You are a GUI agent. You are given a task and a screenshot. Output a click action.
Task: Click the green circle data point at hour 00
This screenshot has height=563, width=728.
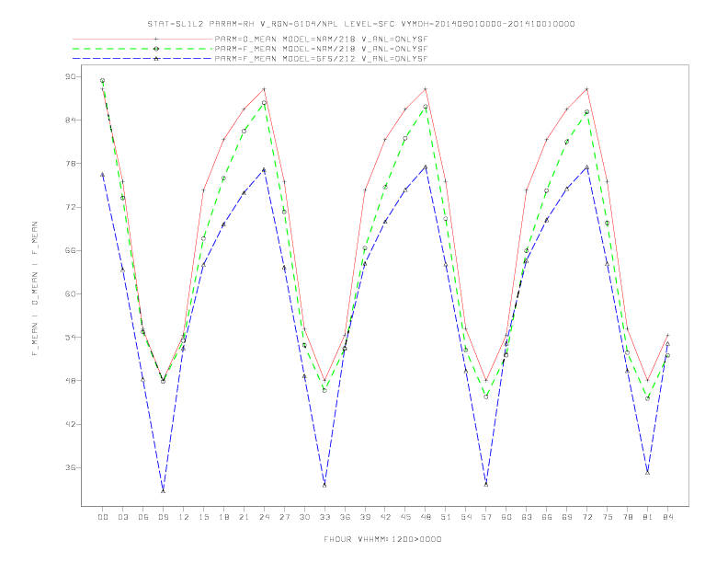[103, 80]
